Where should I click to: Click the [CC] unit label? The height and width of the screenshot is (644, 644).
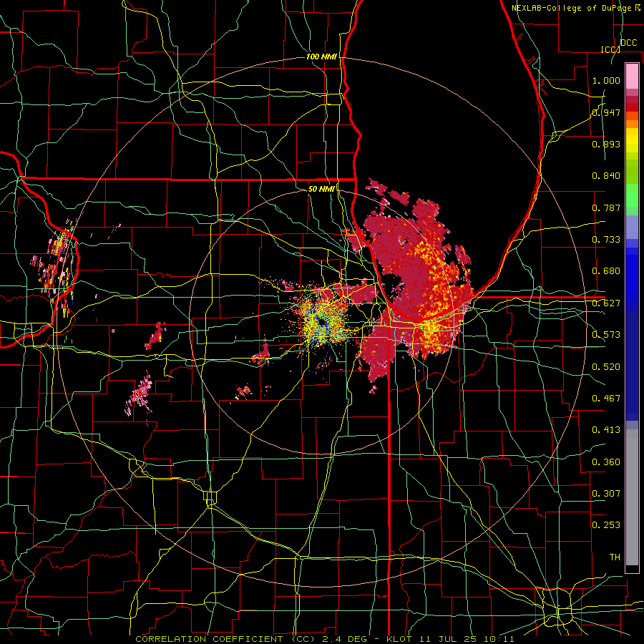coord(610,49)
